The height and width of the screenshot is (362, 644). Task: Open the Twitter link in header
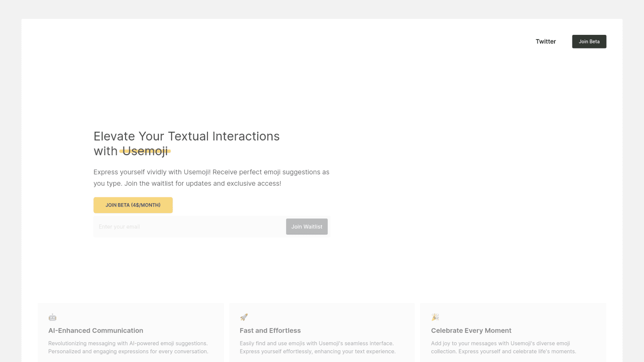tap(545, 41)
